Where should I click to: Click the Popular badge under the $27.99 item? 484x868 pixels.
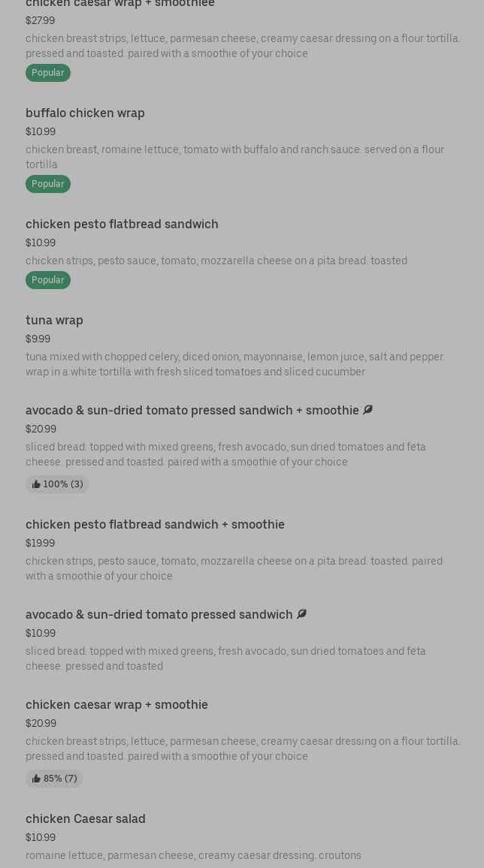[47, 73]
